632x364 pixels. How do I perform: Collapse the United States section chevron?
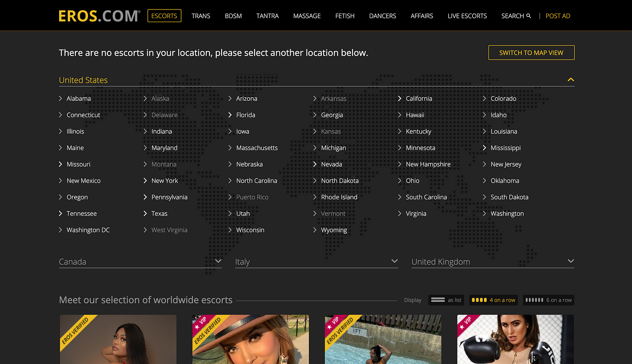571,80
